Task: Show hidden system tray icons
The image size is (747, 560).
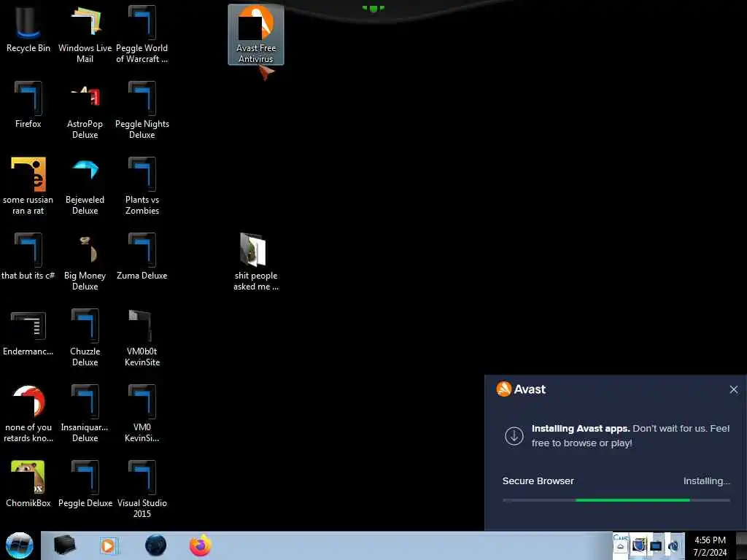Action: [620, 546]
